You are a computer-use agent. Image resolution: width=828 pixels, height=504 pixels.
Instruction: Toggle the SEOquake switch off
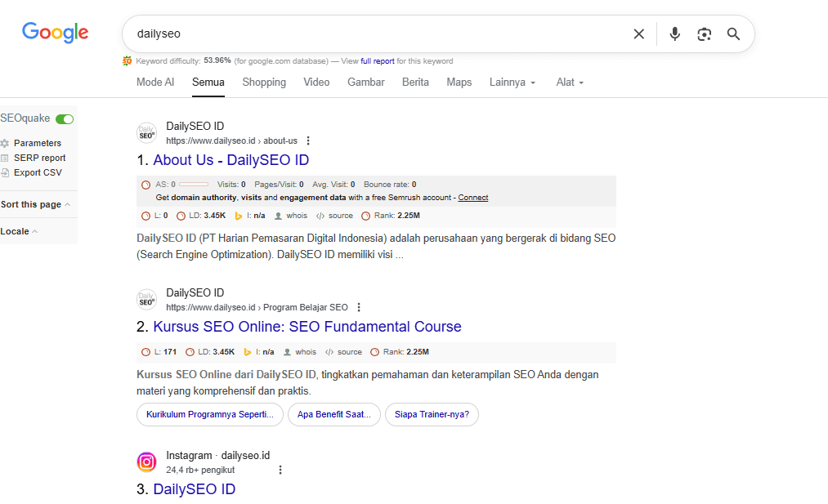coord(65,119)
